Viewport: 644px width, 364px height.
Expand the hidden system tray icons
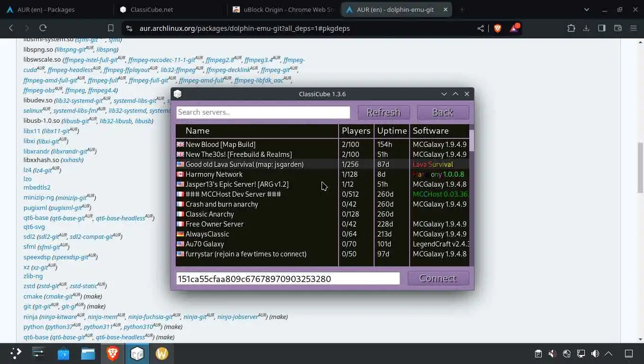[609, 354]
